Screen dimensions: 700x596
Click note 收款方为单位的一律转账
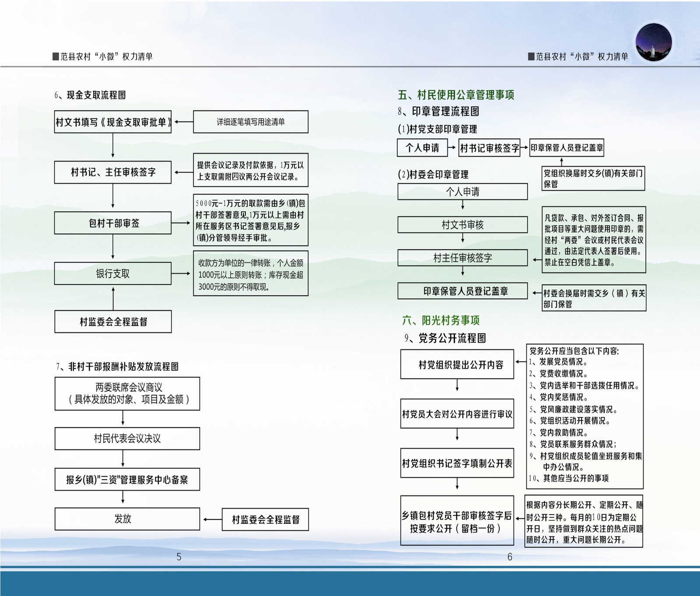pos(251,273)
